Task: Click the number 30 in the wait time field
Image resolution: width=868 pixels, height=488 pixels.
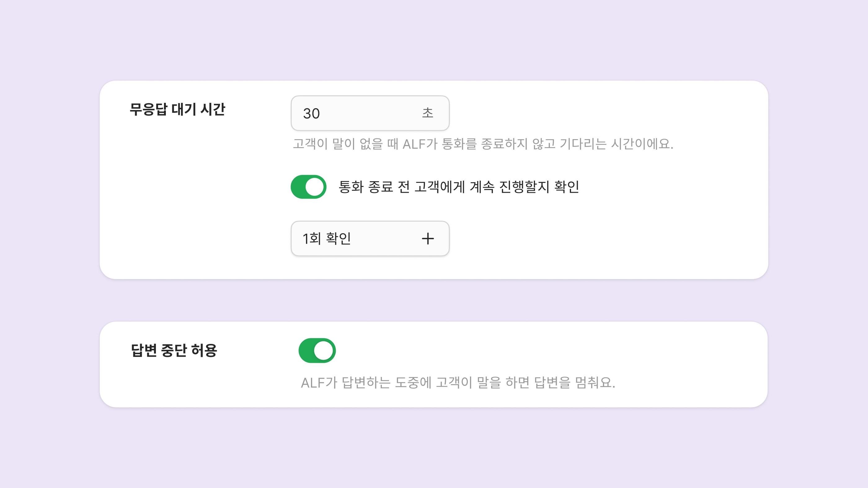Action: [311, 113]
